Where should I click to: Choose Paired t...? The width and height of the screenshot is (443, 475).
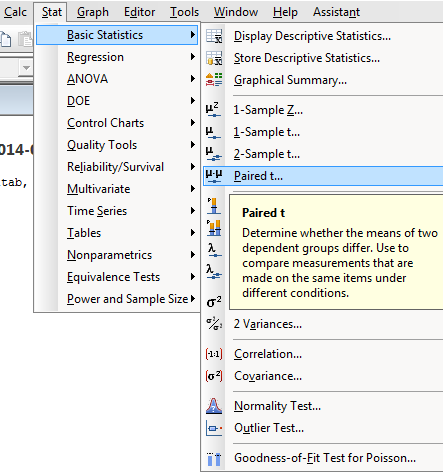tap(323, 176)
